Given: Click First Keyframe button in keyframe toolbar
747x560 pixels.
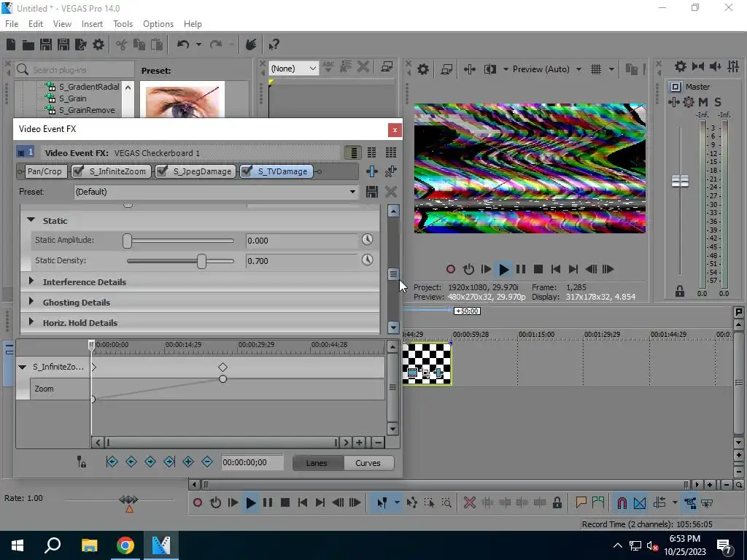Looking at the screenshot, I should click(112, 462).
